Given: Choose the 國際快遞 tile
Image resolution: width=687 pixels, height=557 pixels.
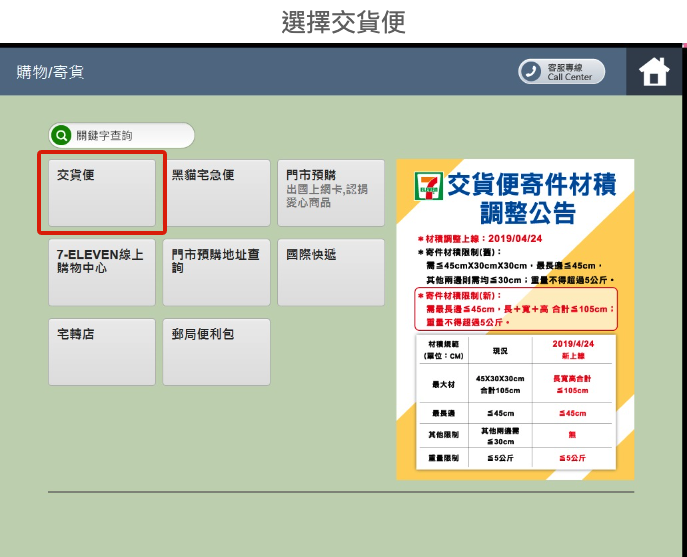Looking at the screenshot, I should tap(331, 272).
